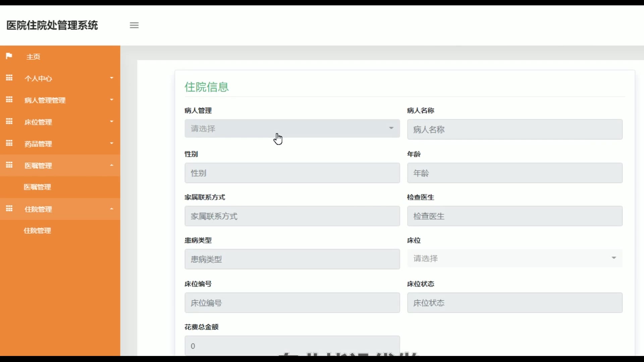
Task: Focus the 家属联系方式 text field
Action: click(292, 216)
